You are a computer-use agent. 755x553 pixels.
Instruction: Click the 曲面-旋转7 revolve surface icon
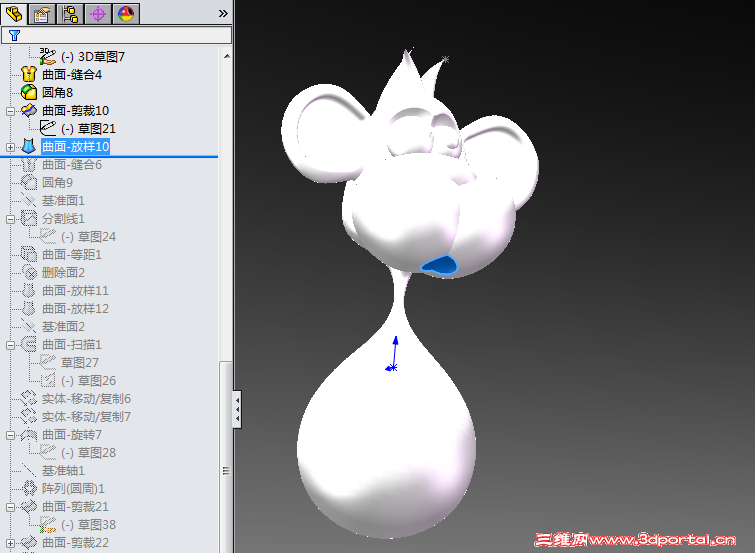pyautogui.click(x=29, y=434)
